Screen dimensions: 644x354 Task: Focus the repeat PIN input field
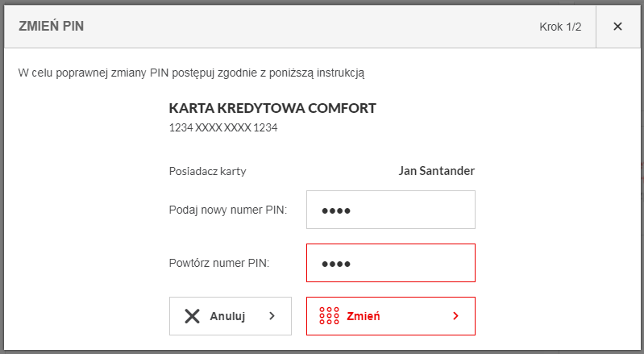(391, 263)
